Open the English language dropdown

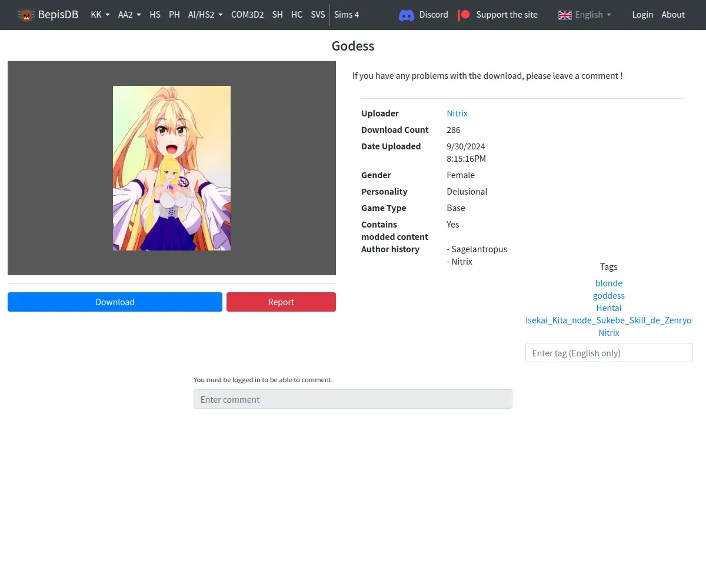(593, 15)
